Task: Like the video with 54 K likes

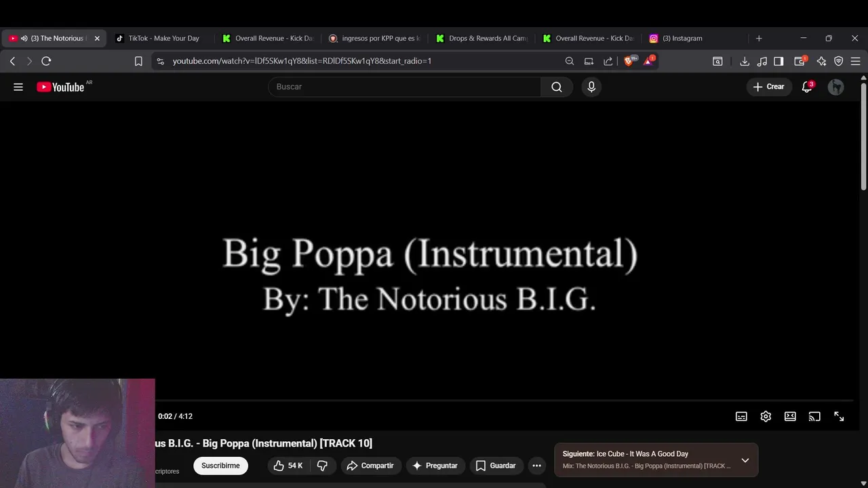Action: coord(288,466)
